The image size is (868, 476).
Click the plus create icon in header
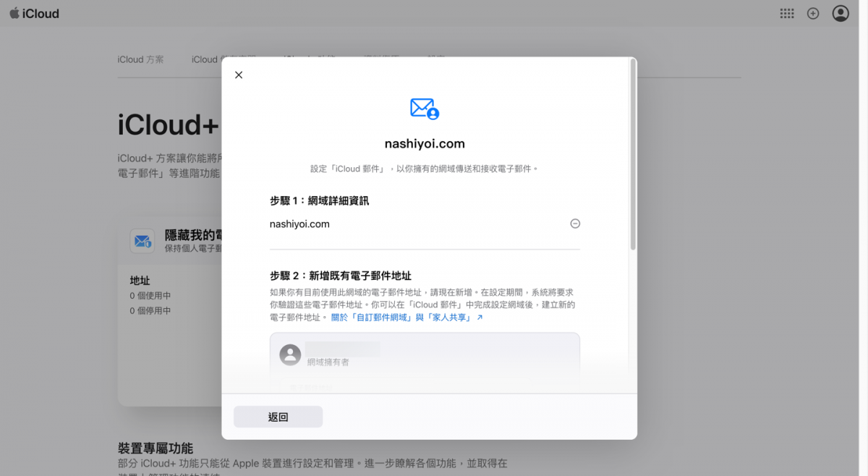[x=813, y=14]
